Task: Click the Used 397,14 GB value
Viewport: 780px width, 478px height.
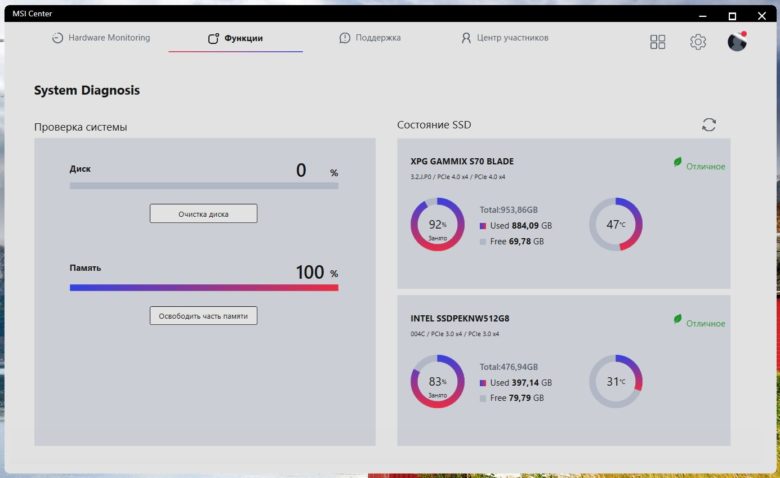Action: pyautogui.click(x=521, y=383)
